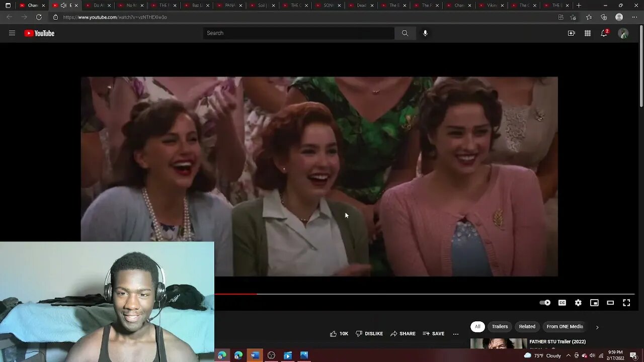Open the YouTube apps grid

point(588,33)
